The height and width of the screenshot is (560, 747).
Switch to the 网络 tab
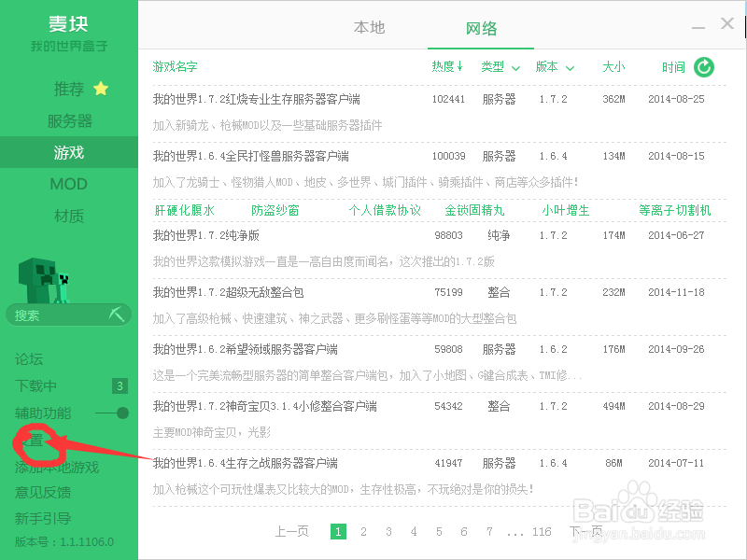480,27
